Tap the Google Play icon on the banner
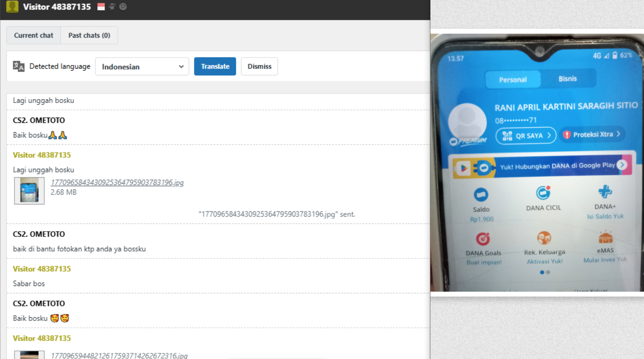644x359 pixels. coord(463,168)
